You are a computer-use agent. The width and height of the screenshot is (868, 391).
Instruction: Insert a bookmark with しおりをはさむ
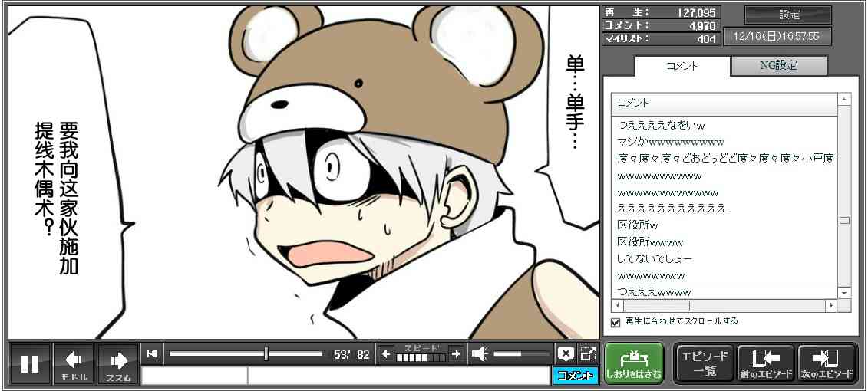633,363
